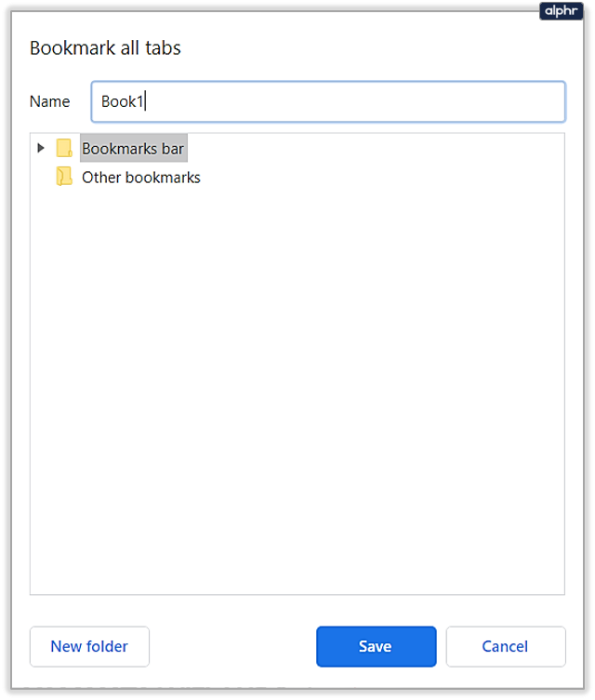Select the Other bookmarks tree label
Image resolution: width=595 pixels, height=700 pixels.
(140, 177)
